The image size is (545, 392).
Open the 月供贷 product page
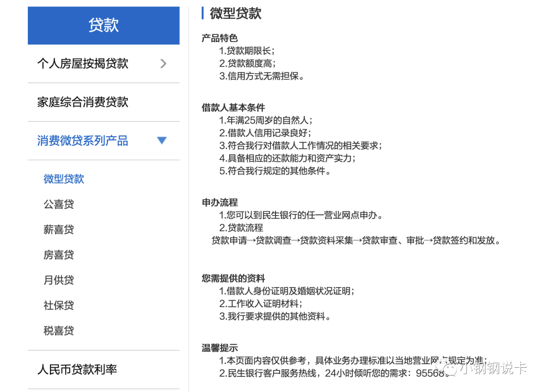(x=59, y=280)
